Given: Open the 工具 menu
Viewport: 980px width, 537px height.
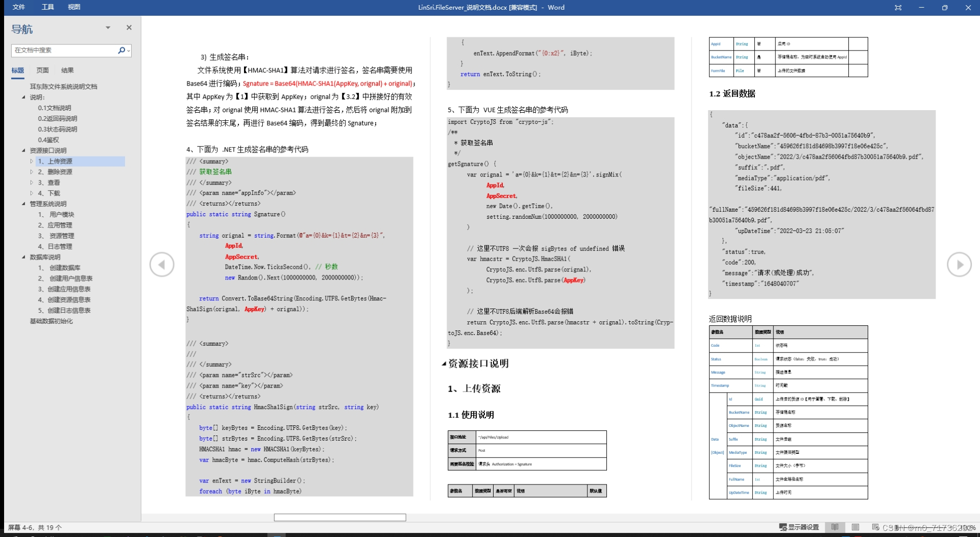Looking at the screenshot, I should coord(47,7).
